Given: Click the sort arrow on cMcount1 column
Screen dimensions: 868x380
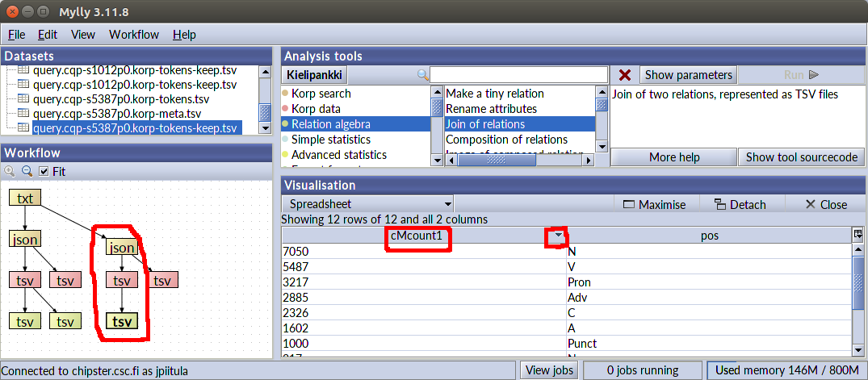Looking at the screenshot, I should pos(556,236).
